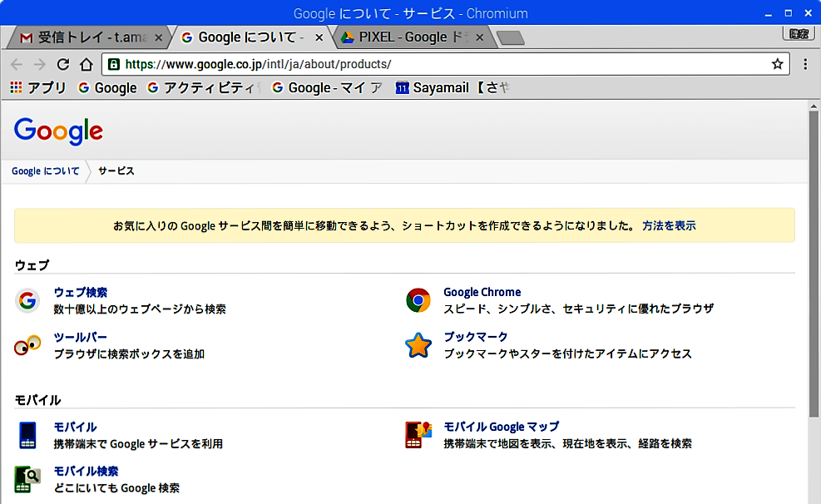
Task: Click the back navigation arrow
Action: pos(17,65)
